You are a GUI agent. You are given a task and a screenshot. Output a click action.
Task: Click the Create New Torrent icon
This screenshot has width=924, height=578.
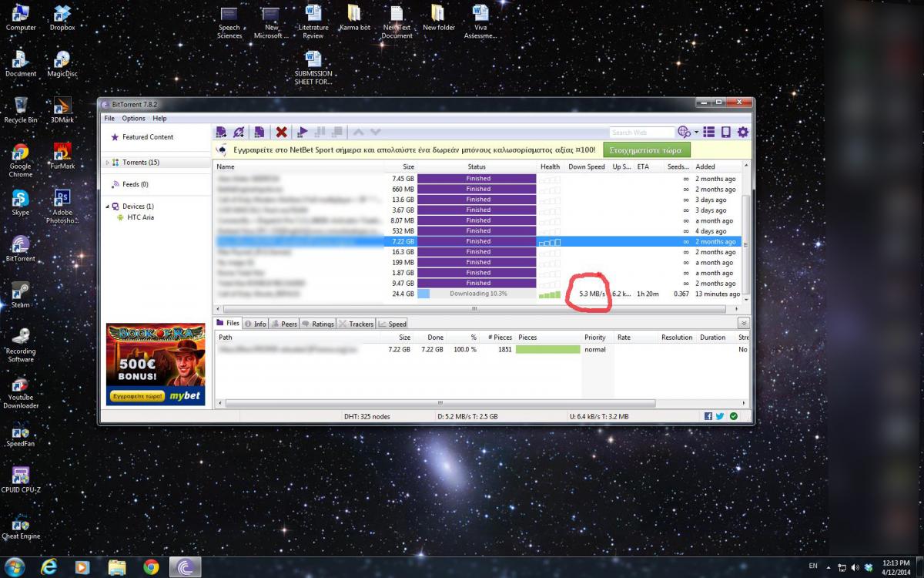[259, 132]
